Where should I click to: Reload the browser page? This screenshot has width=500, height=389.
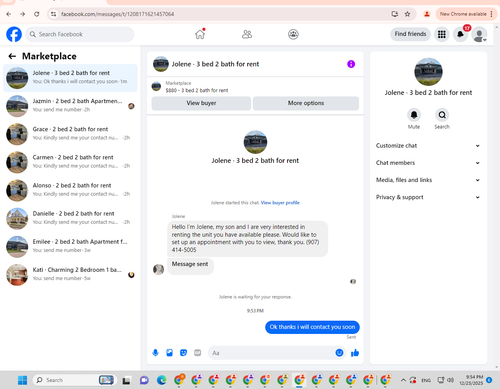click(x=37, y=14)
